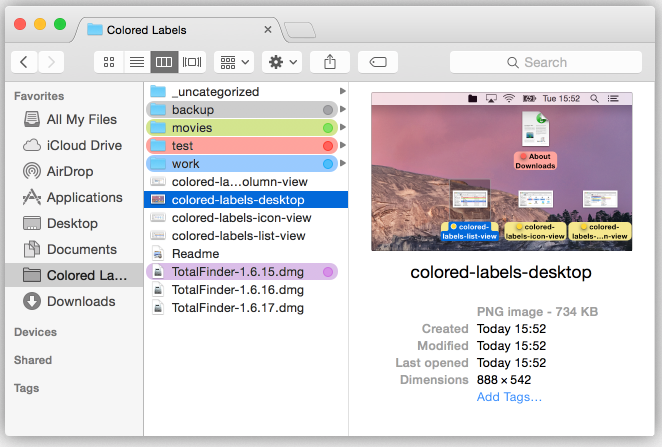
Task: Select the gray-labeled backup folder
Action: coord(242,110)
